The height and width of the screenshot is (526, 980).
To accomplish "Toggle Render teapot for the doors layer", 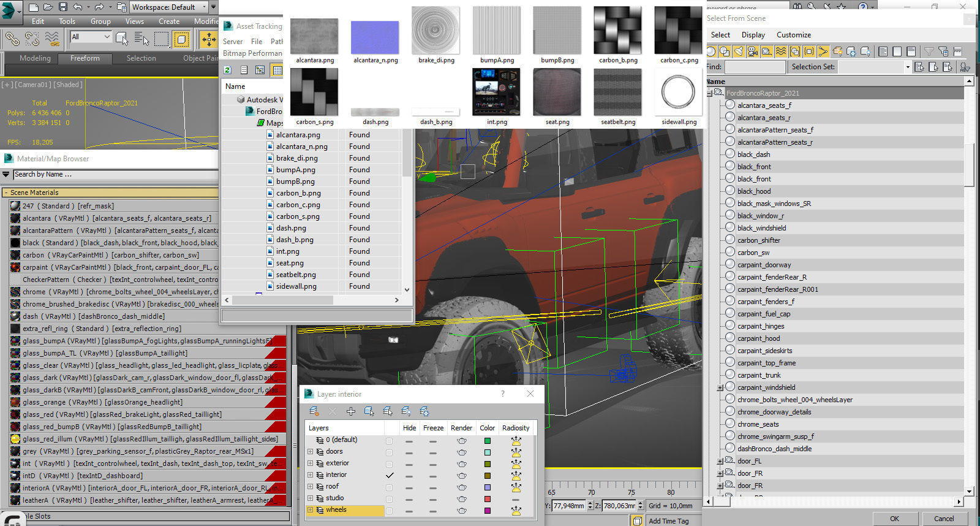I will tap(462, 452).
